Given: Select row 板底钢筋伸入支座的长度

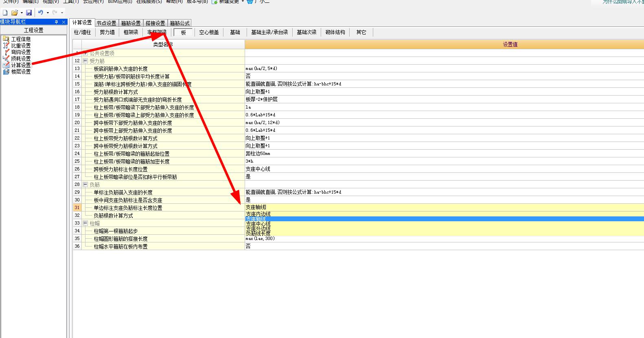Looking at the screenshot, I should click(120, 69).
